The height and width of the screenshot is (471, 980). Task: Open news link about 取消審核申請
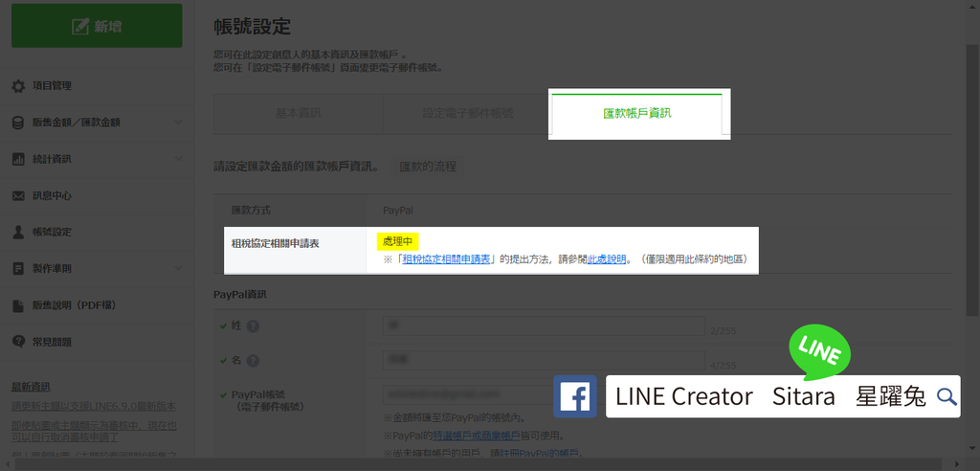click(x=95, y=431)
